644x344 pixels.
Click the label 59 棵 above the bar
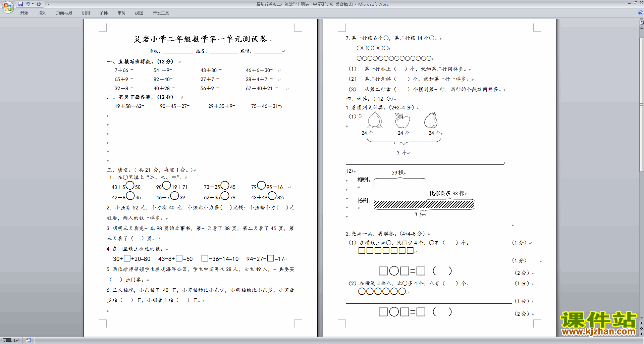[x=397, y=173]
